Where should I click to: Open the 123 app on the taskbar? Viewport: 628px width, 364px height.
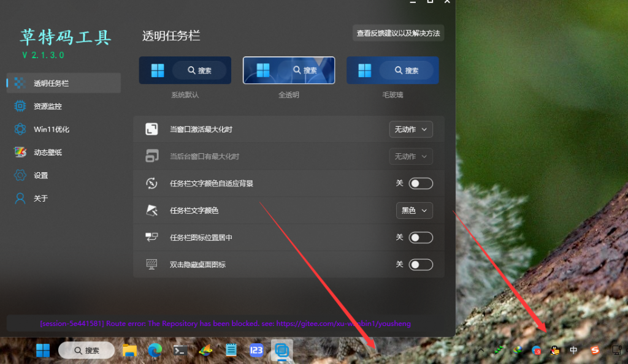[256, 351]
